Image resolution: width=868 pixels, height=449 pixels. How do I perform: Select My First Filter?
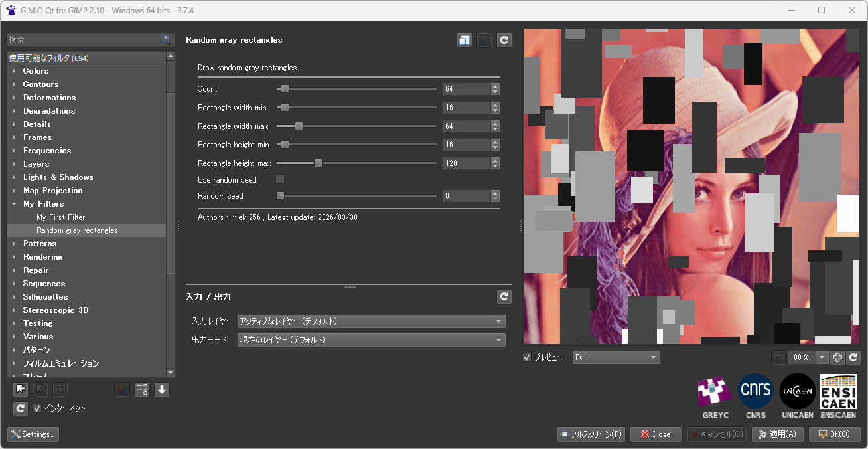tap(60, 217)
